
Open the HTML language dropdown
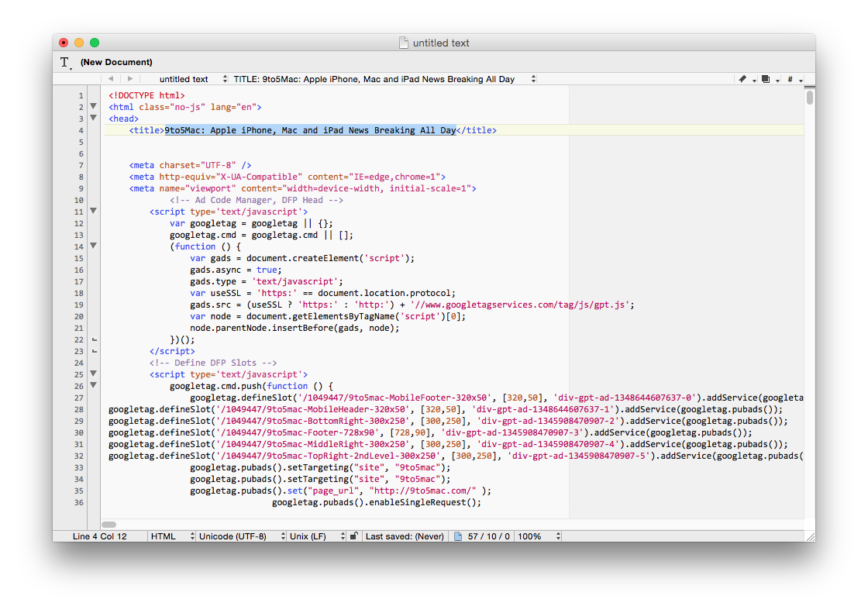click(170, 536)
